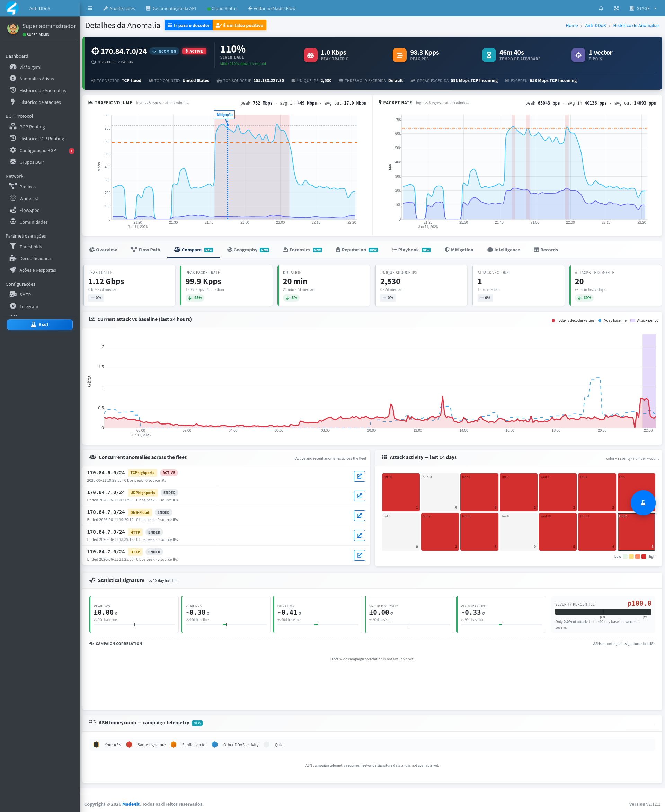
Task: Switch to the Intelligence tab
Action: [x=504, y=250]
